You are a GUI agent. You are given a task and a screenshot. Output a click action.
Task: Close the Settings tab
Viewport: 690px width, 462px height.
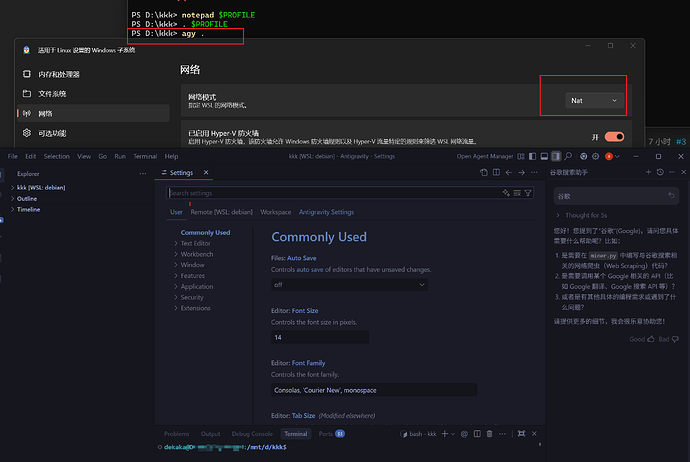(x=206, y=172)
